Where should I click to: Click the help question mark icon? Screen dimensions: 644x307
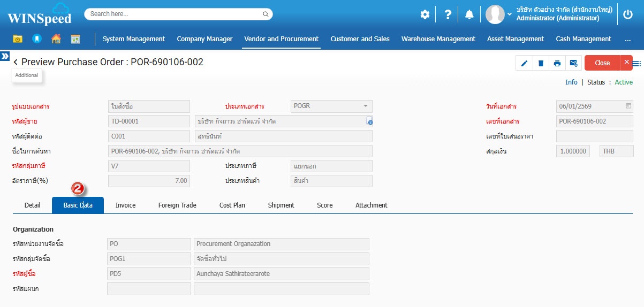(448, 14)
